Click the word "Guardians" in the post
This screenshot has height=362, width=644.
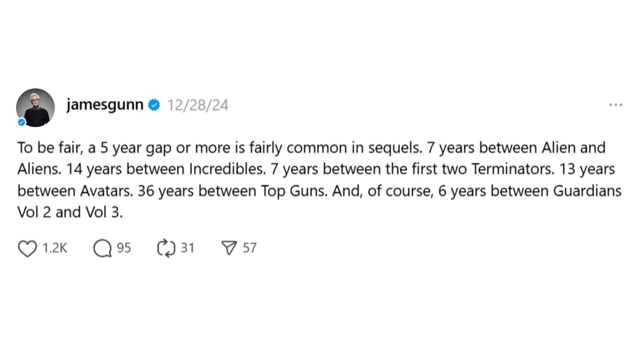[x=587, y=191]
